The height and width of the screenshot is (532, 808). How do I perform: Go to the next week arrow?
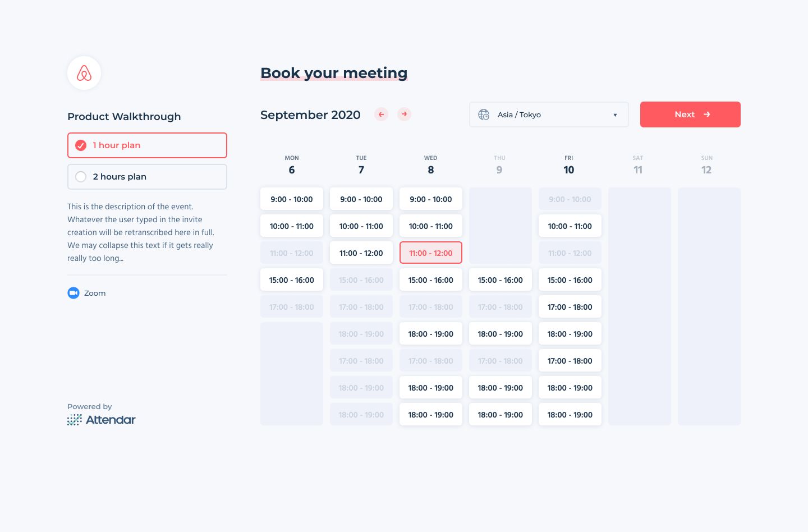[404, 114]
